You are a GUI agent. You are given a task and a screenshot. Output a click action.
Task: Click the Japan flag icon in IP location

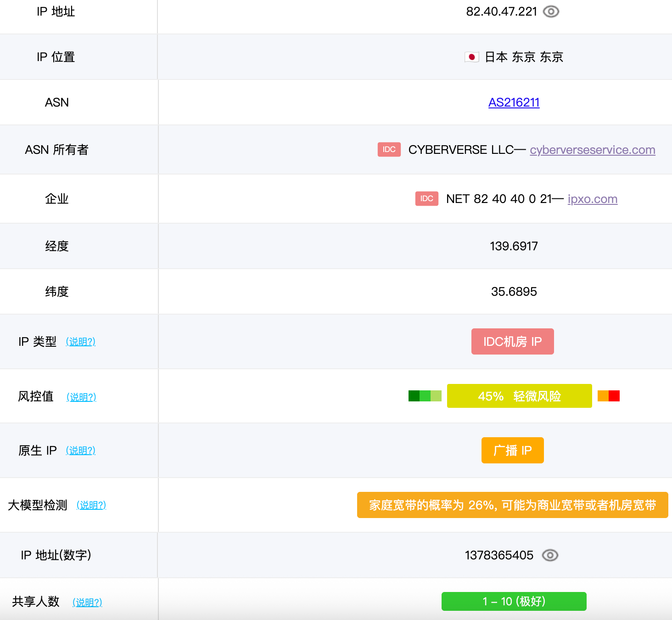coord(471,57)
